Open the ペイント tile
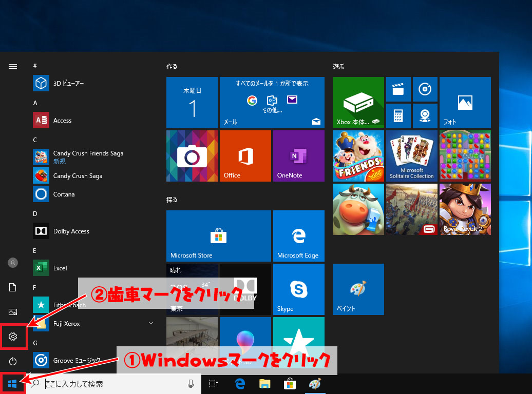Viewport: 532px width, 394px height. (x=358, y=289)
